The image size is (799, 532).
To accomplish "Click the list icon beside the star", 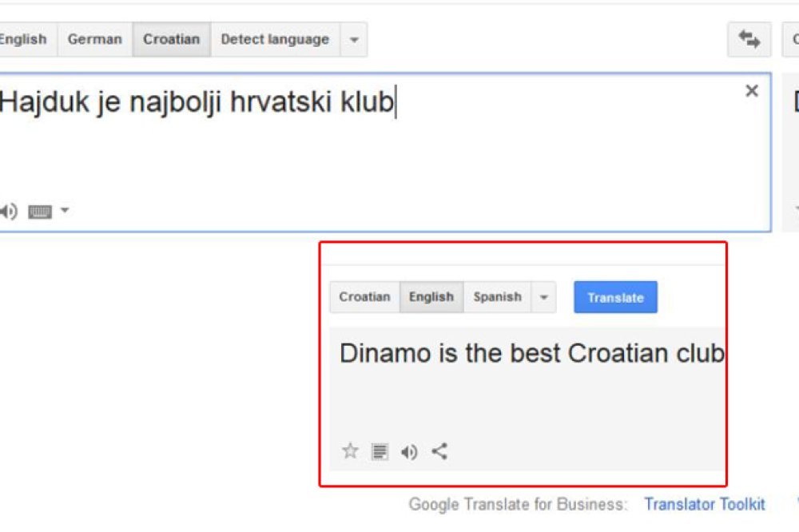I will pyautogui.click(x=380, y=452).
